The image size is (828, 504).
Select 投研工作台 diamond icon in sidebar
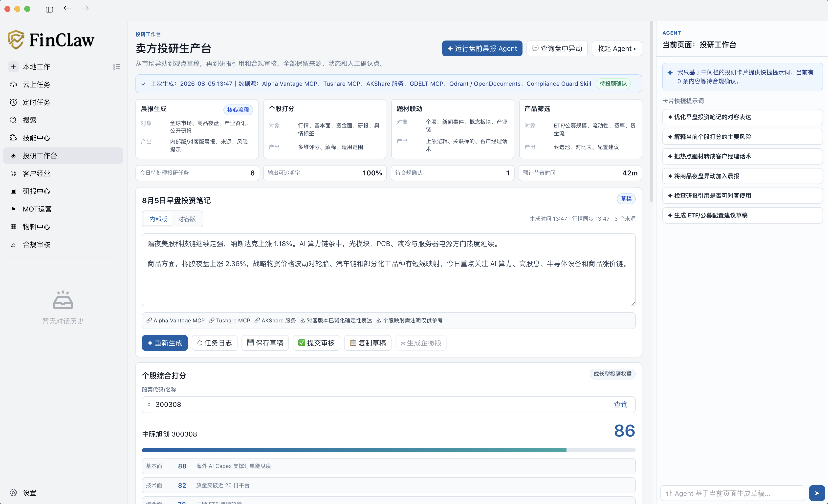tap(13, 156)
